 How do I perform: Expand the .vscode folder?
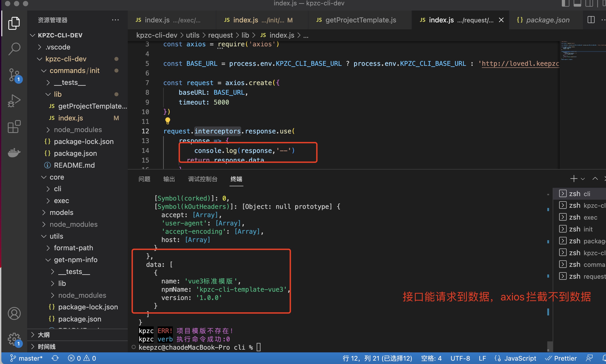point(77,47)
